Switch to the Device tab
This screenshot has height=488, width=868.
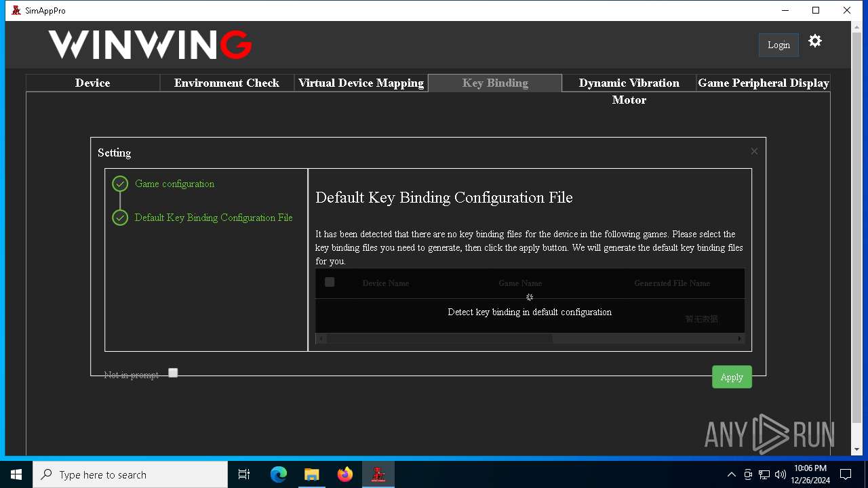[92, 83]
